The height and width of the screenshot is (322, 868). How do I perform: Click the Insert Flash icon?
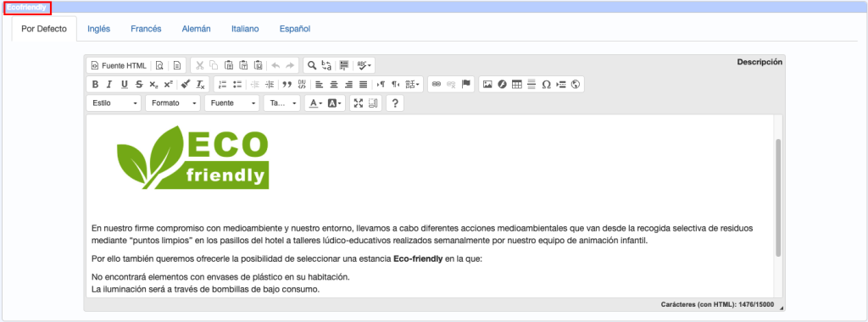point(502,84)
